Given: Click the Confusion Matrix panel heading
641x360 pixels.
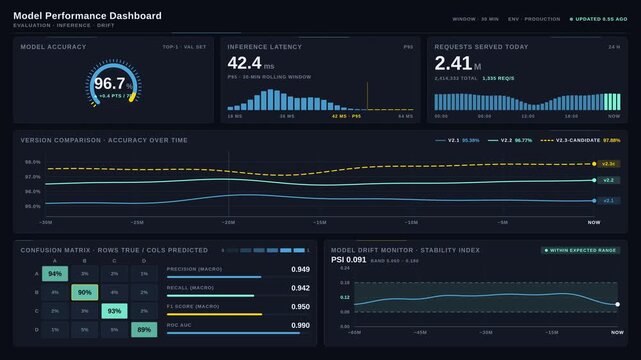Looking at the screenshot, I should [x=114, y=250].
